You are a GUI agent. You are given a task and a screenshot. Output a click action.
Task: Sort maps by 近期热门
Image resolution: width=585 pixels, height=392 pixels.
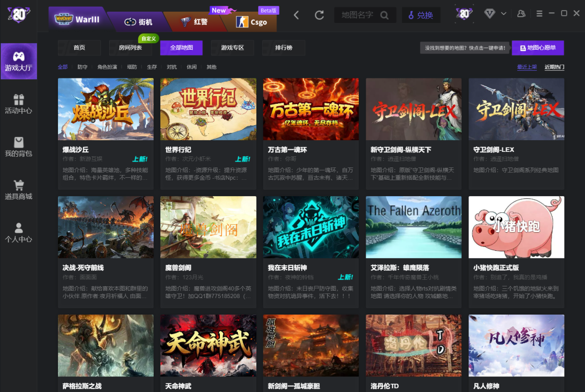click(x=554, y=67)
